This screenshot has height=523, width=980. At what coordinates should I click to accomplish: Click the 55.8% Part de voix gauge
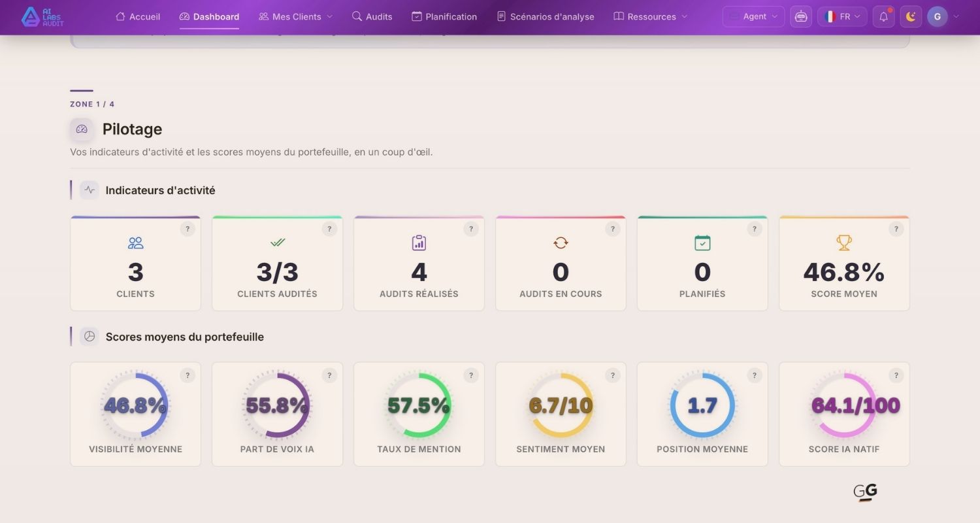[x=277, y=405]
